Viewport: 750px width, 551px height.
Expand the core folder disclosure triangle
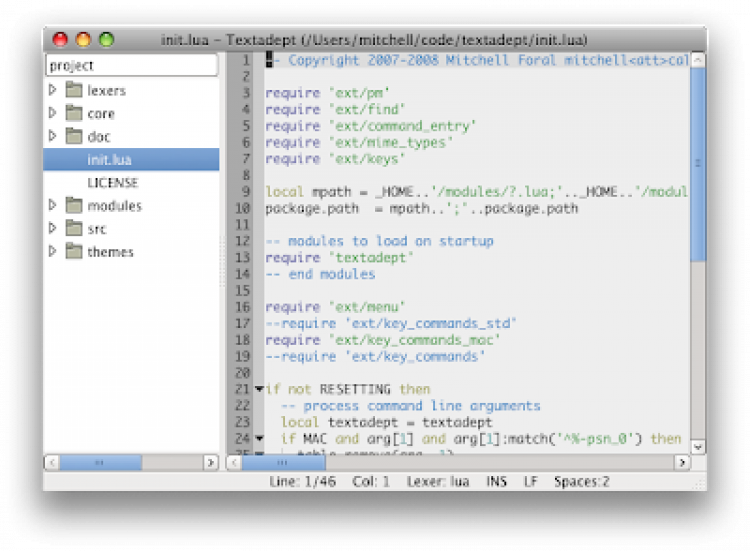[53, 113]
